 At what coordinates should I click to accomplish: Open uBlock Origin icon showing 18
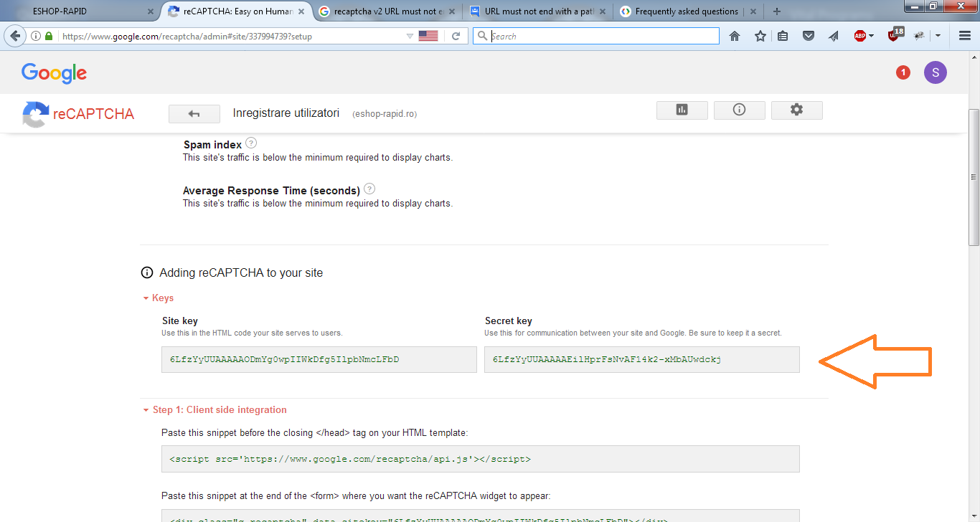[896, 34]
